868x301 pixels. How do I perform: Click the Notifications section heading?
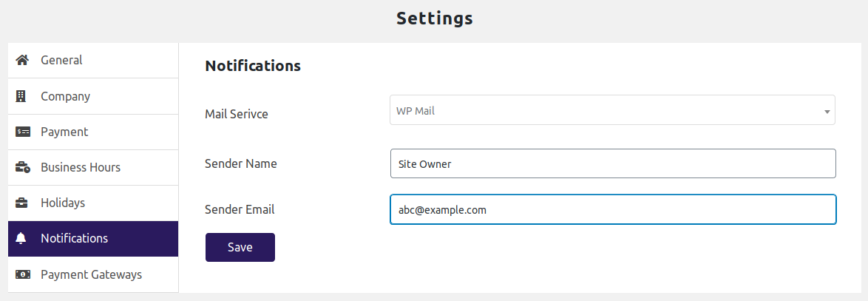click(x=253, y=65)
